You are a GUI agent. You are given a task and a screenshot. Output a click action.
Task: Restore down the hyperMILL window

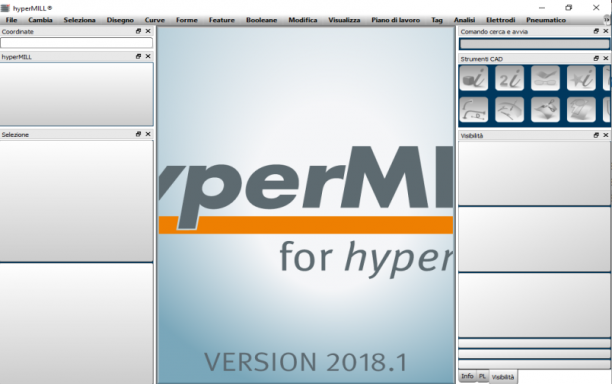(x=569, y=8)
